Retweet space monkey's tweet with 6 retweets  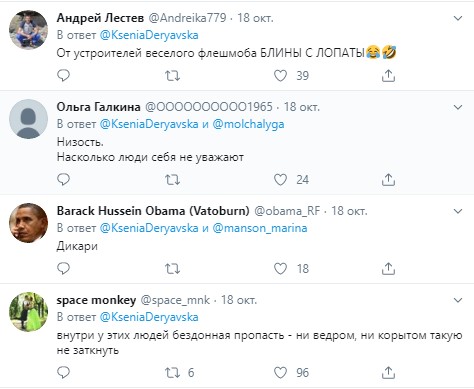point(173,372)
